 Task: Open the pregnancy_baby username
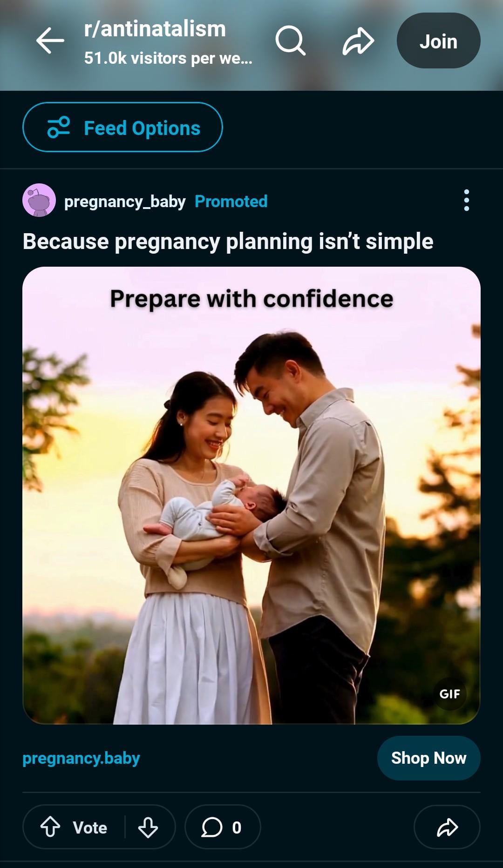(125, 202)
